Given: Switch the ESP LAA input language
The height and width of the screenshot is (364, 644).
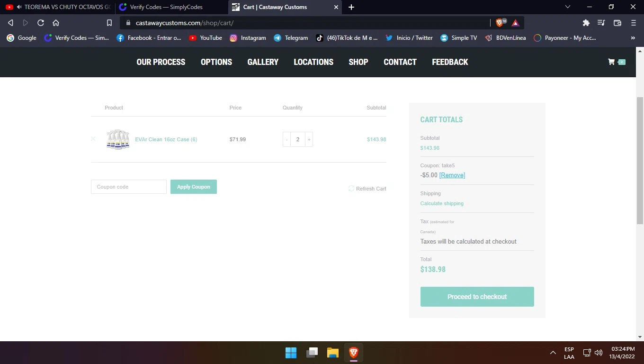Looking at the screenshot, I should [x=569, y=353].
